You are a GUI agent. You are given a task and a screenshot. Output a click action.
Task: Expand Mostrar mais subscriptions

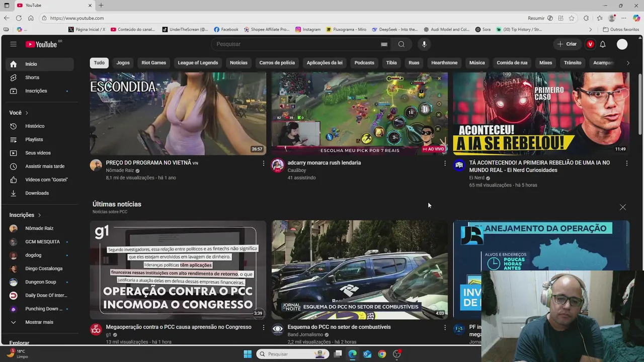coord(40,322)
